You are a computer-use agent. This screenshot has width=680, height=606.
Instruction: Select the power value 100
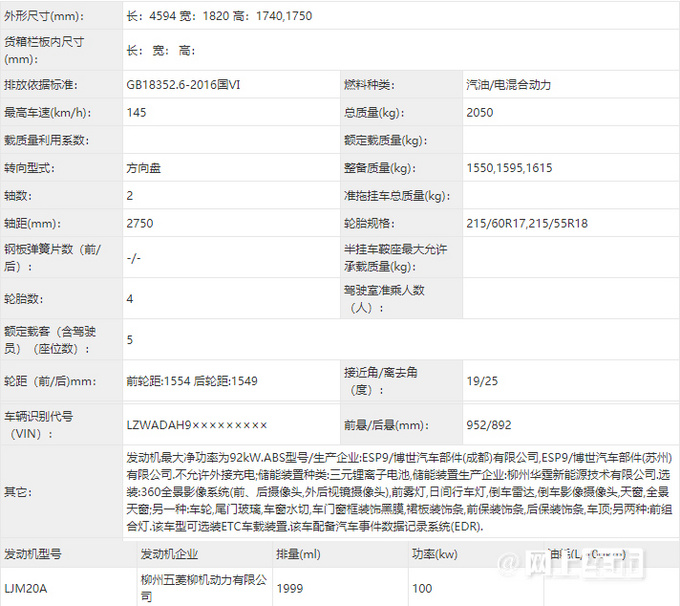pyautogui.click(x=422, y=589)
